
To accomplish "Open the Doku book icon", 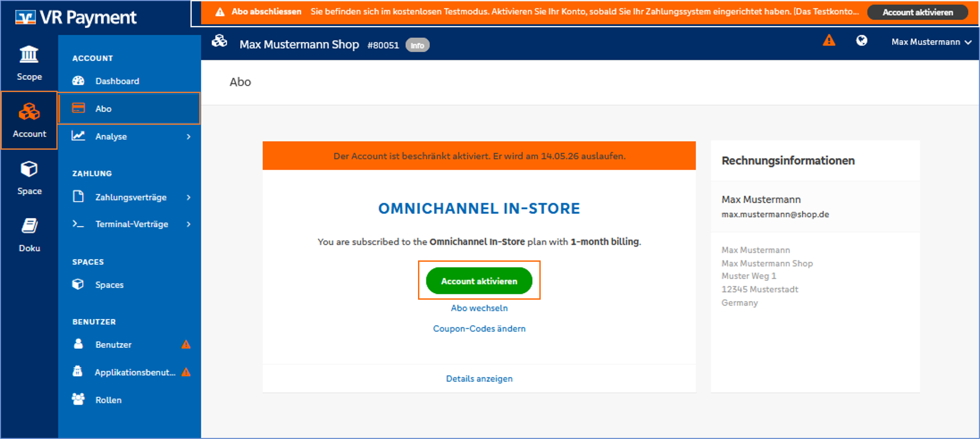I will pos(29,226).
